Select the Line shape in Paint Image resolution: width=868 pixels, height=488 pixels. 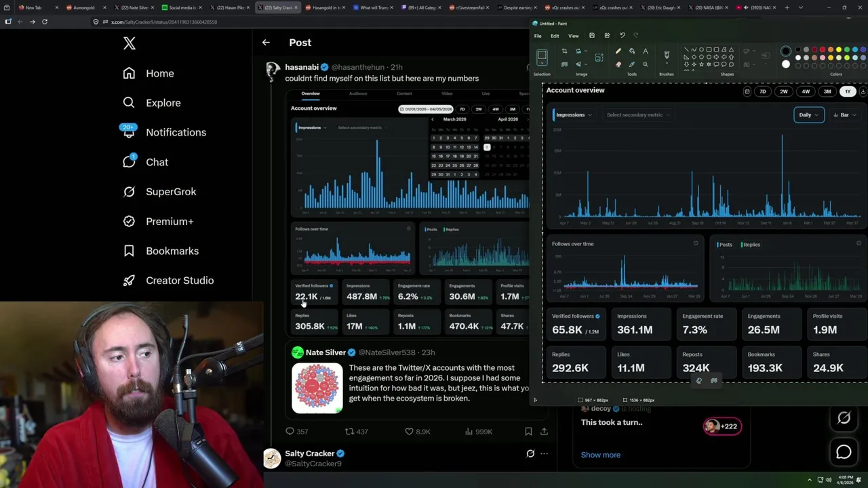pos(686,49)
